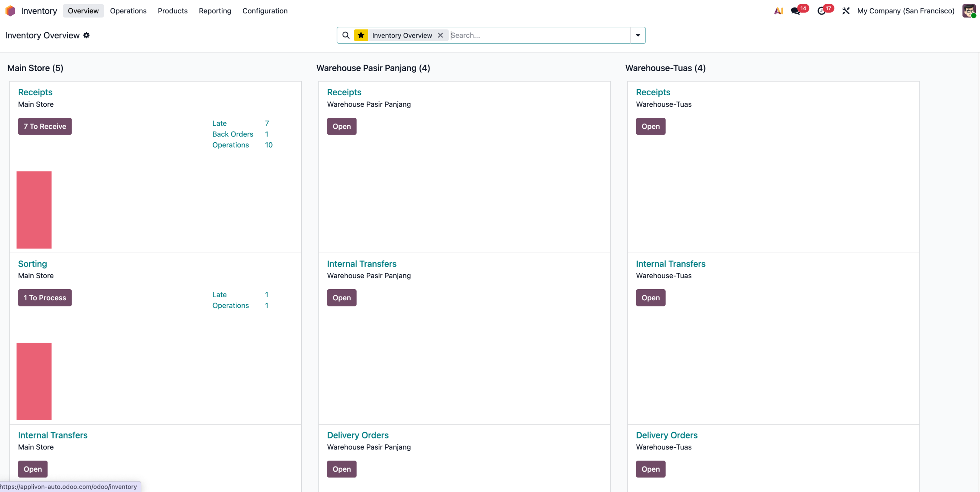Click the Sorting title link
Screen dimensions: 980x492
pos(33,264)
